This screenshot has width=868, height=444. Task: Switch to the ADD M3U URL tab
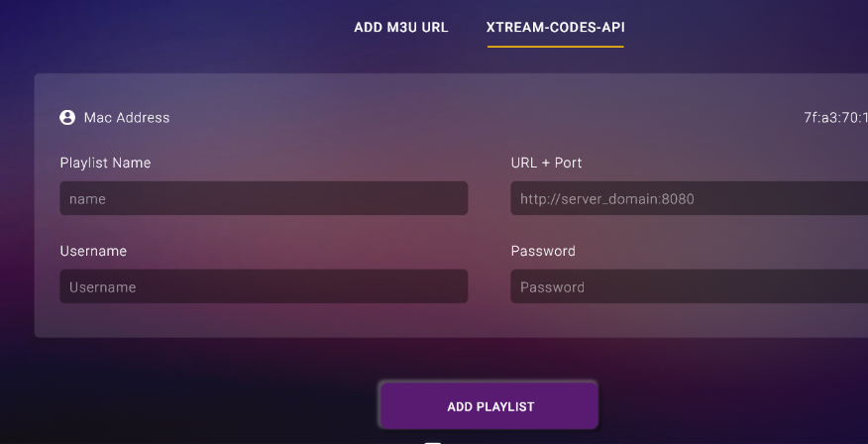[x=401, y=28]
